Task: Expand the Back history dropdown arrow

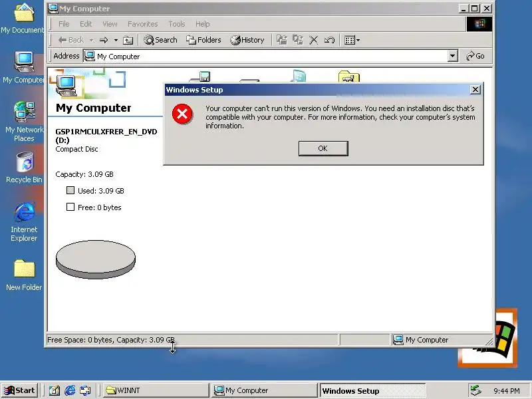Action: (92, 40)
